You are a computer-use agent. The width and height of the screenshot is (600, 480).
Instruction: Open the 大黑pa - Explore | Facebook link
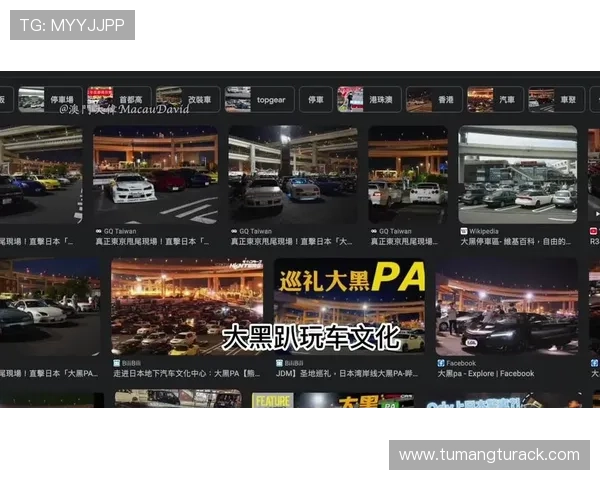click(486, 374)
